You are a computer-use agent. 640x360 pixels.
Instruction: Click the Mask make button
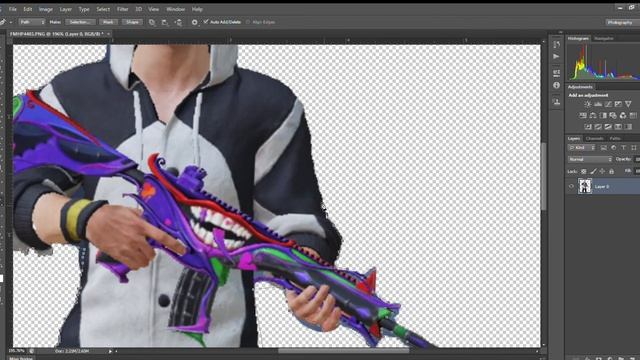(108, 22)
